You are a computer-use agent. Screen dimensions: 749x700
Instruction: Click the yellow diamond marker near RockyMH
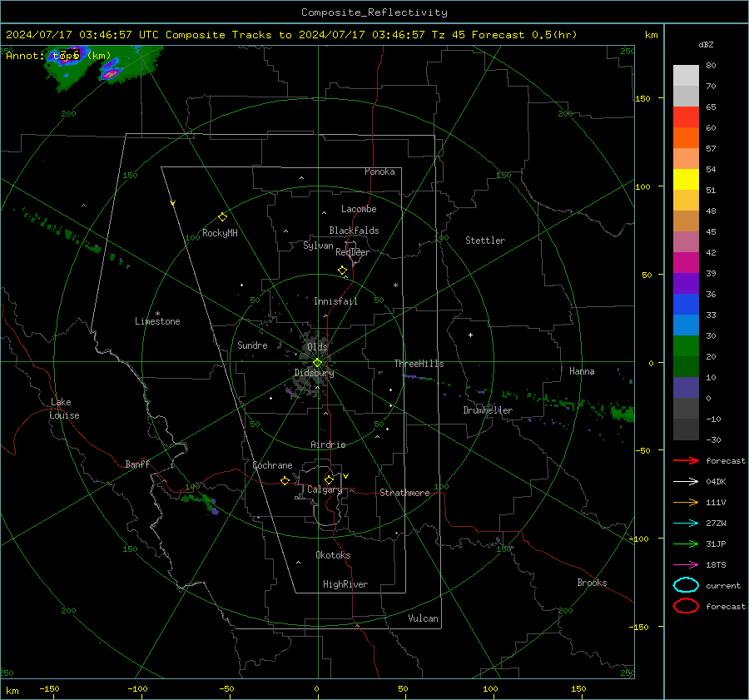pyautogui.click(x=222, y=217)
